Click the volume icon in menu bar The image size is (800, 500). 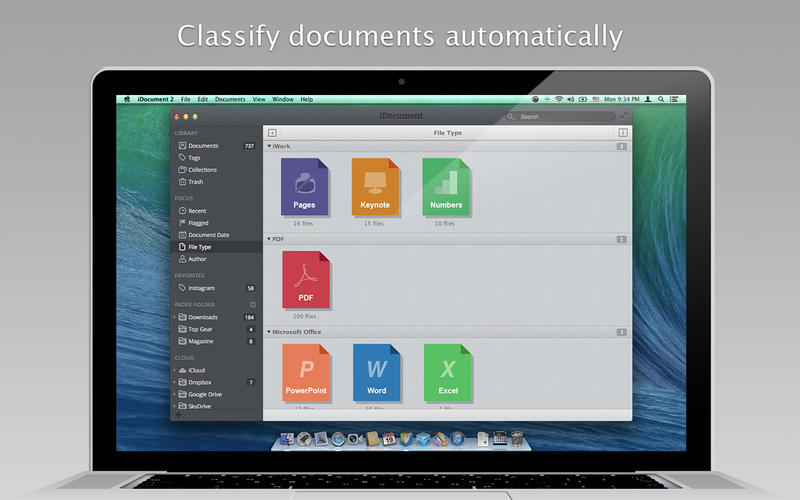click(x=570, y=99)
